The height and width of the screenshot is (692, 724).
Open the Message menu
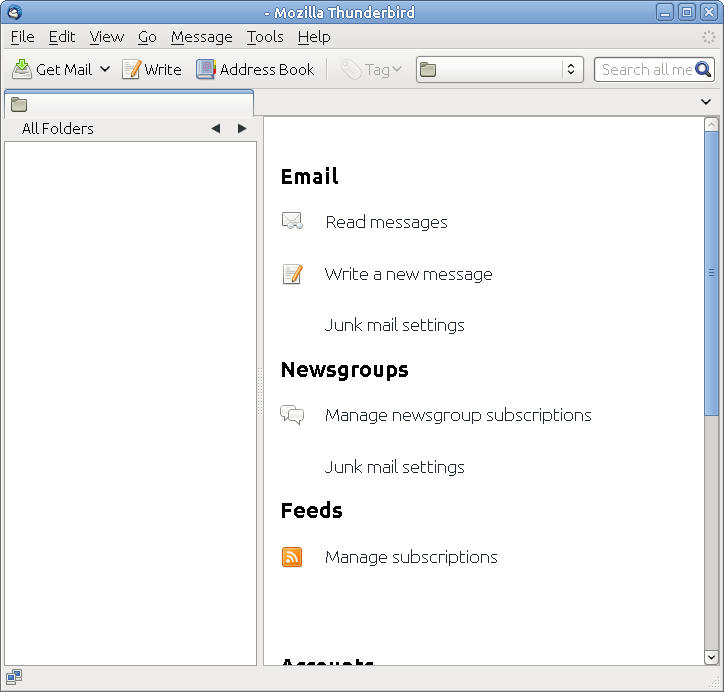tap(202, 37)
